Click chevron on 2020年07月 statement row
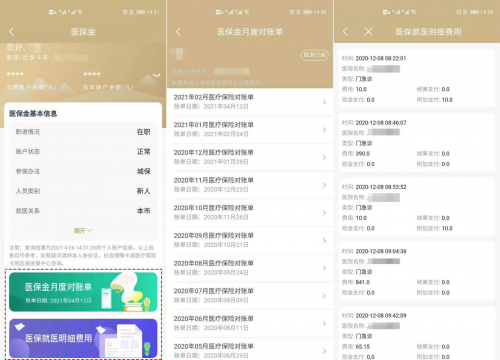Image resolution: width=500 pixels, height=360 pixels. coord(324,296)
